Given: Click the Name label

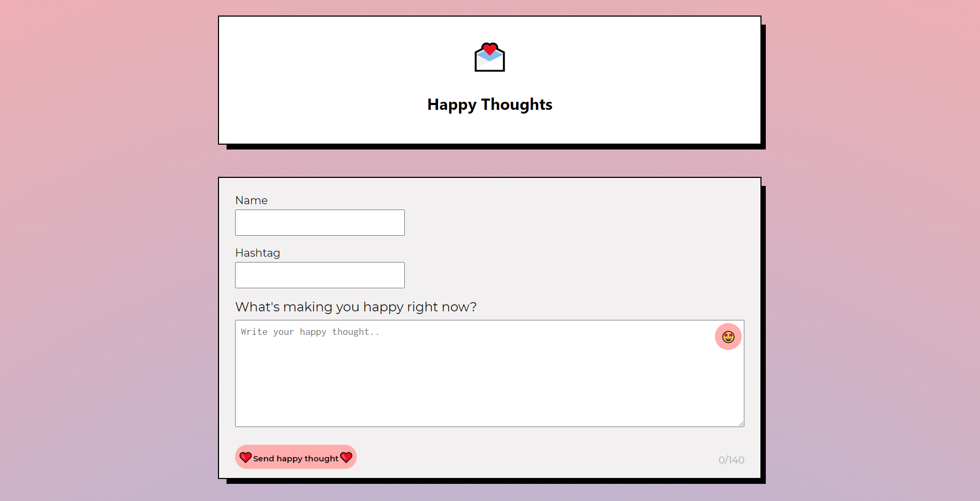Looking at the screenshot, I should 251,200.
